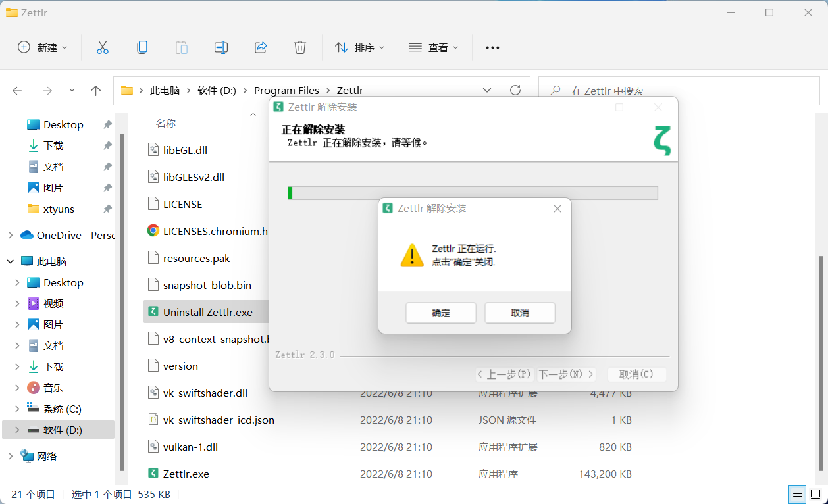
Task: Enable details view in the status bar
Action: tap(797, 494)
